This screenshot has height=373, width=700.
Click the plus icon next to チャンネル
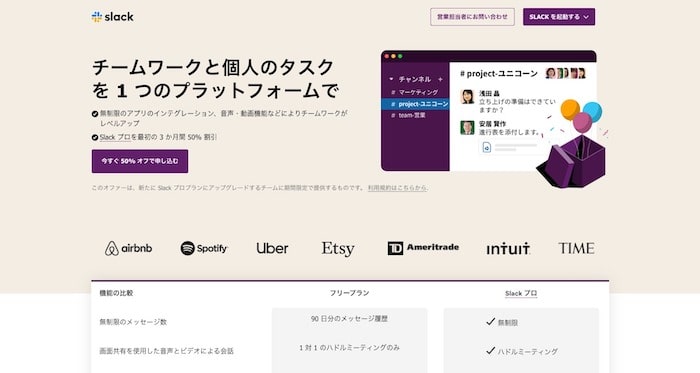(x=440, y=79)
